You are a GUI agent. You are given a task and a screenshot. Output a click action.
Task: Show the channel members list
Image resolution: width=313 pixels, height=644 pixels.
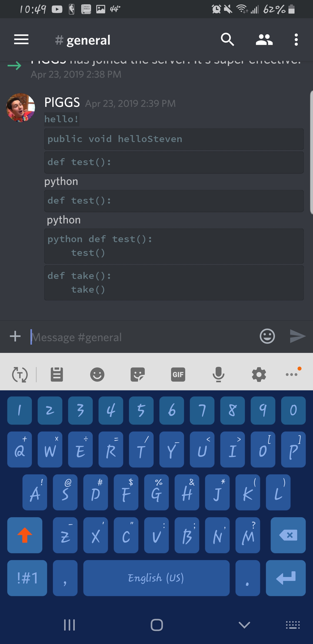pos(264,40)
